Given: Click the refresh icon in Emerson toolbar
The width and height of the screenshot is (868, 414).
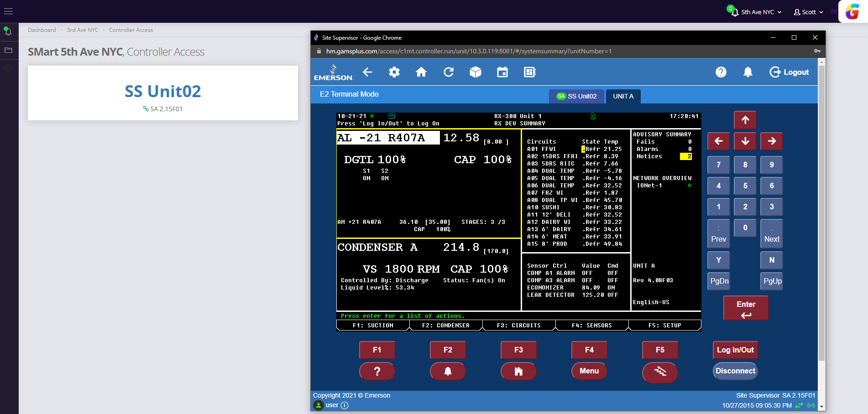Looking at the screenshot, I should pos(449,72).
